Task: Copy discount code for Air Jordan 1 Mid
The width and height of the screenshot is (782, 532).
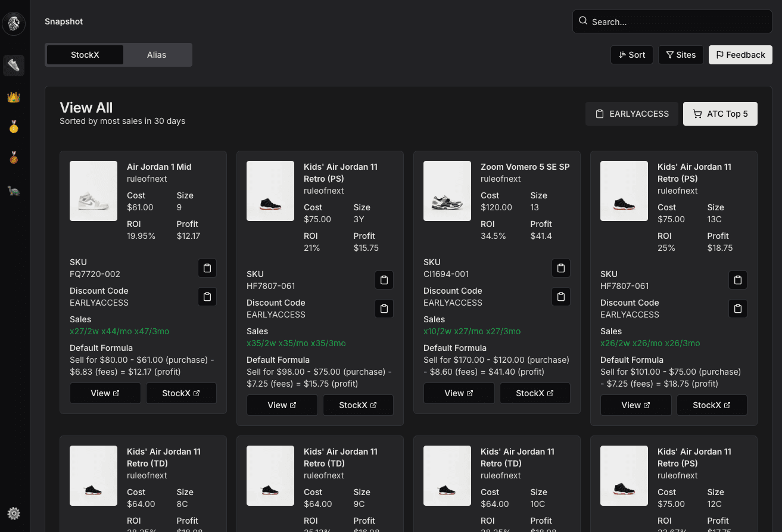Action: [x=207, y=297]
